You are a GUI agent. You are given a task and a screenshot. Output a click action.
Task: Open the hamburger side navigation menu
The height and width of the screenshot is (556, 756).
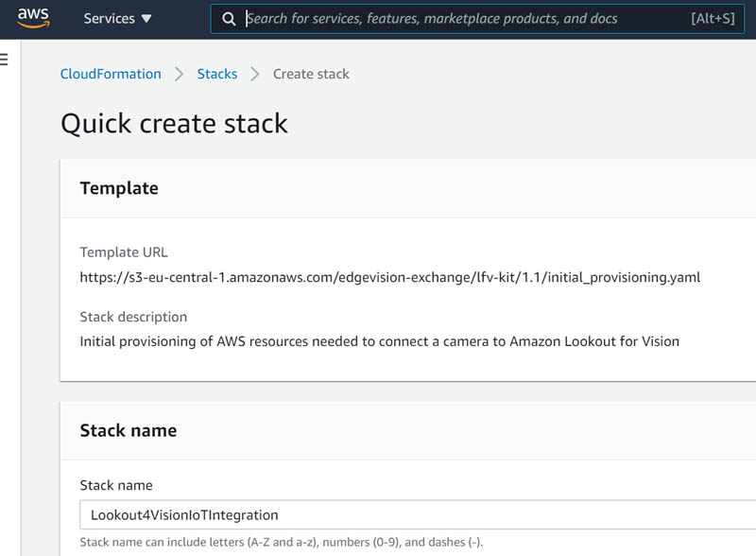tap(4, 60)
